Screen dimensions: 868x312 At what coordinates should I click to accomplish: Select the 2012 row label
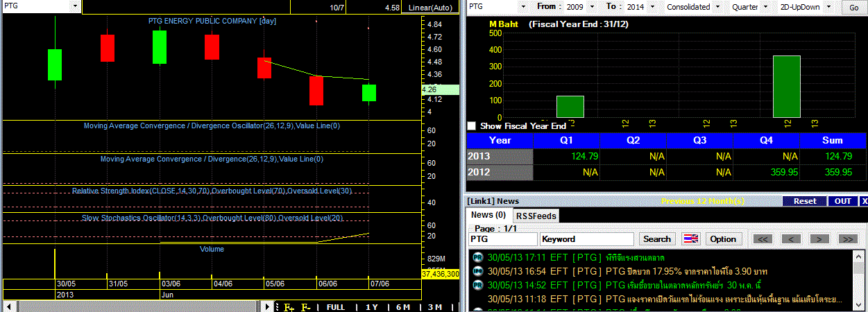500,172
